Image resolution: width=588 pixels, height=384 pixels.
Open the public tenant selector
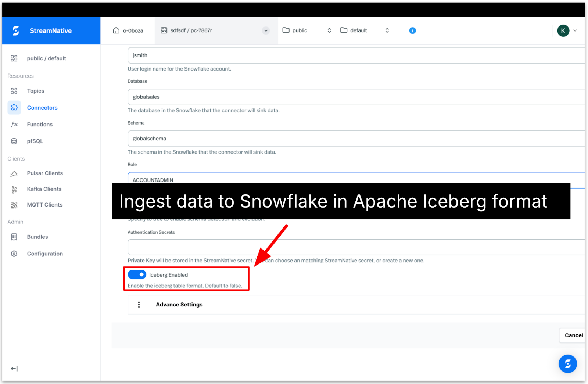coord(306,30)
